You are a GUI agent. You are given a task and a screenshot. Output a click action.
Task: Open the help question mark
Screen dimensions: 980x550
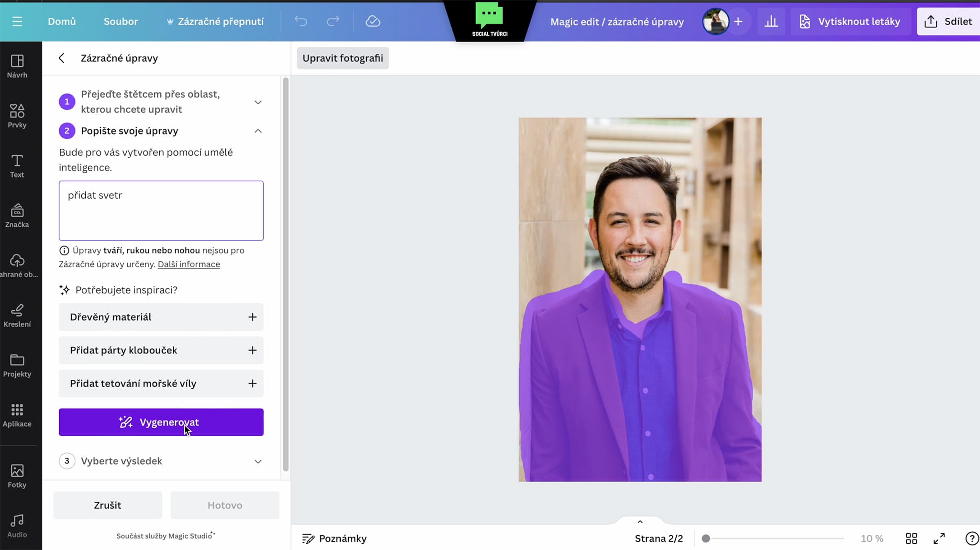971,539
